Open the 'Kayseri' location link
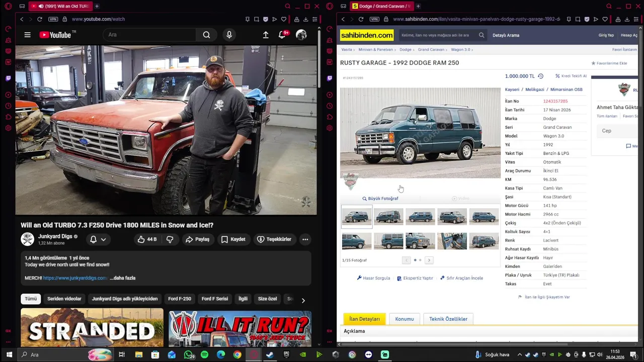The width and height of the screenshot is (644, 362). pyautogui.click(x=512, y=89)
